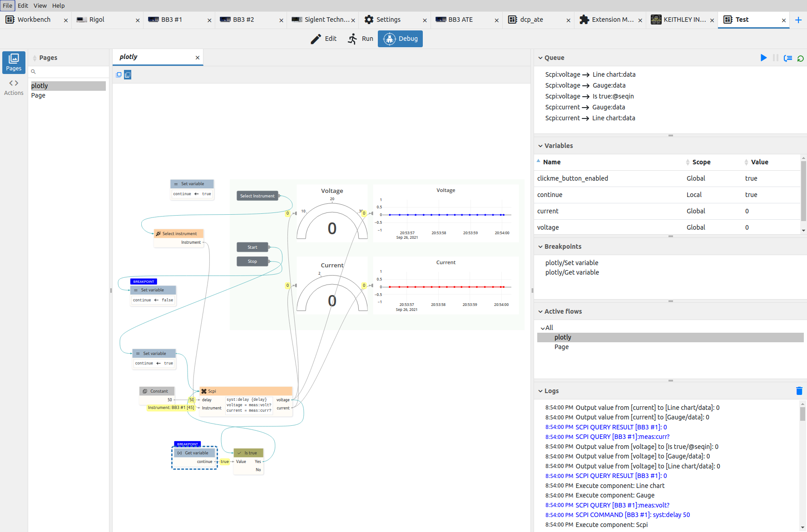Select breakpoint plotly/Get variable
Screen dimensions: 807x532
pyautogui.click(x=572, y=272)
